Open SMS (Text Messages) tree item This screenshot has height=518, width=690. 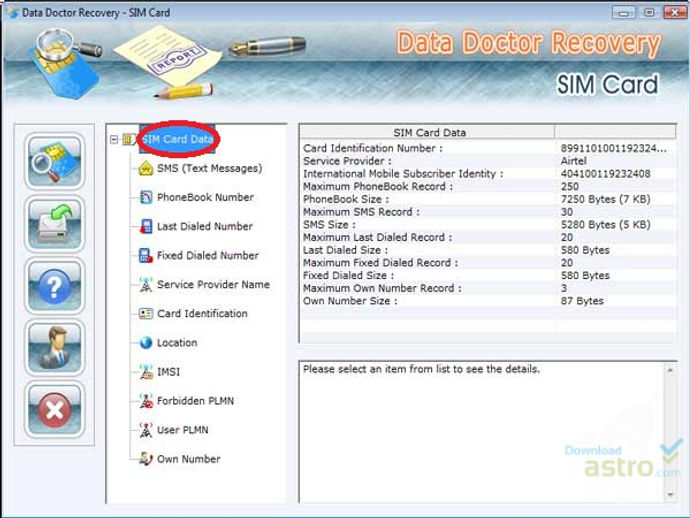click(209, 168)
